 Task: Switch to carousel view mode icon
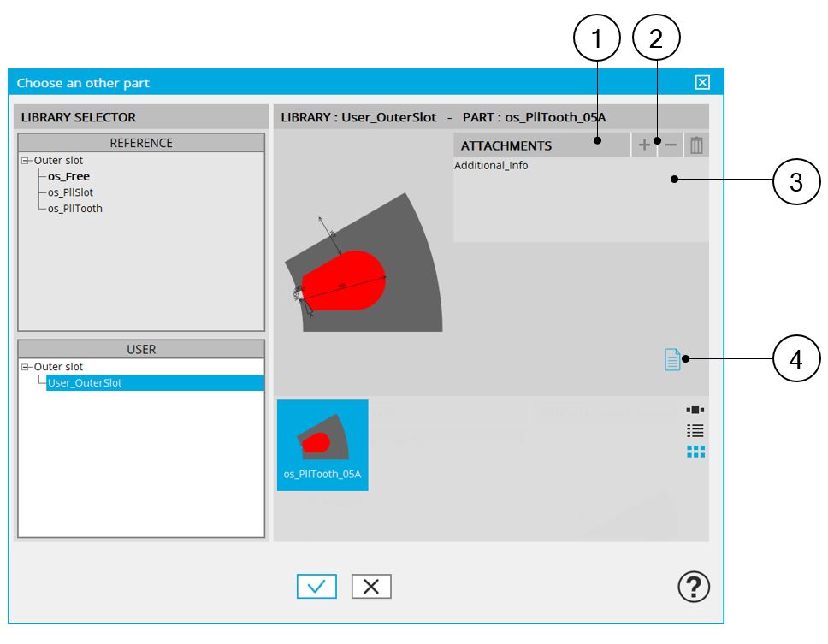coord(695,410)
